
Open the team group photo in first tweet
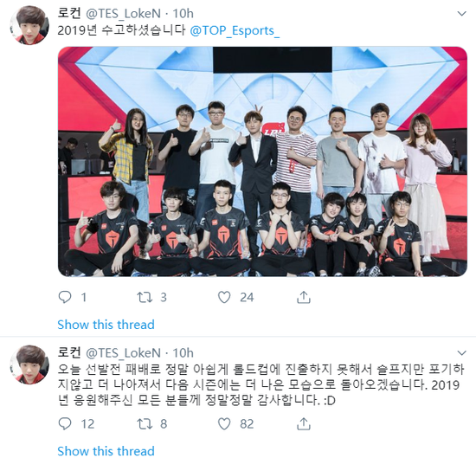pos(262,161)
